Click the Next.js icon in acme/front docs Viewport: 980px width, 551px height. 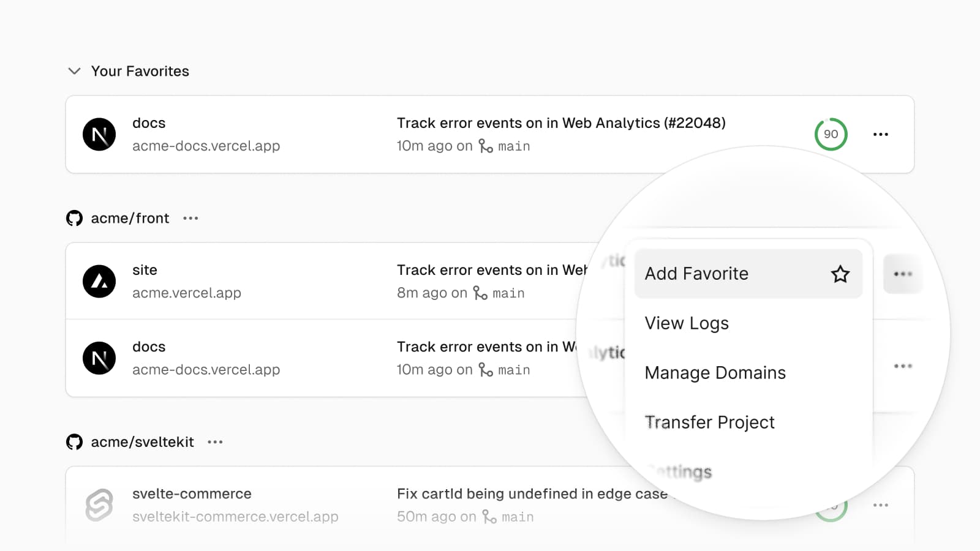pyautogui.click(x=99, y=358)
